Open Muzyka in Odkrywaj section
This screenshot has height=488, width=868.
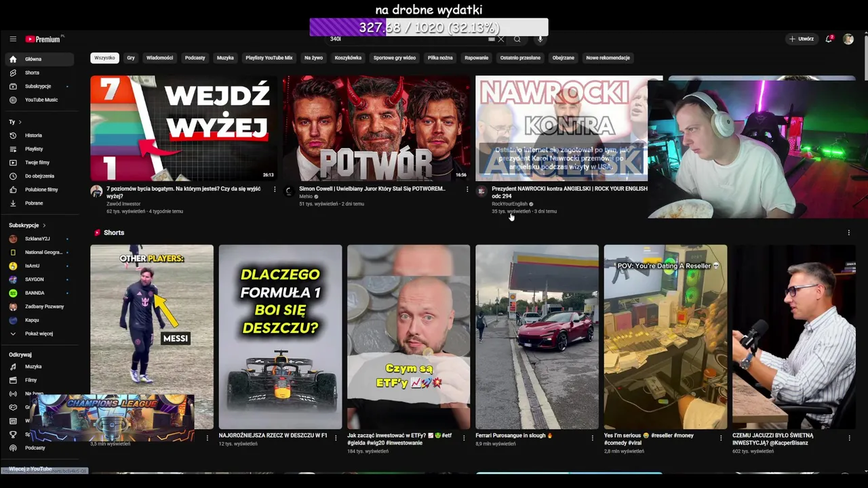tap(41, 367)
